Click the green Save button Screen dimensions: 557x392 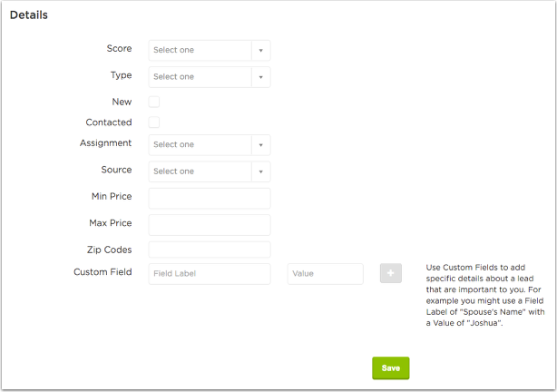click(391, 367)
